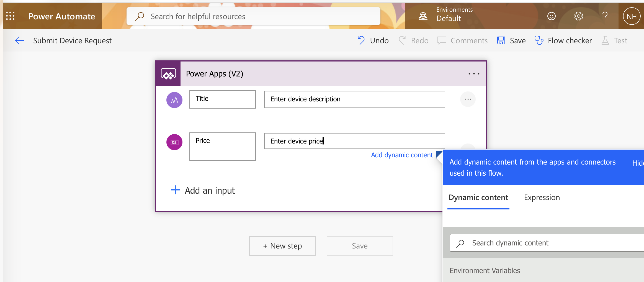Go back using the left arrow
The width and height of the screenshot is (644, 282).
19,40
